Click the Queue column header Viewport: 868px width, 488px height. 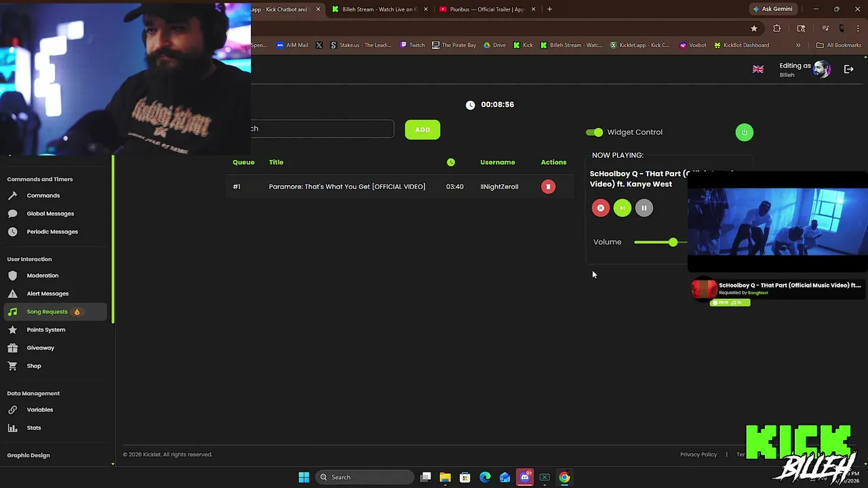pos(243,162)
